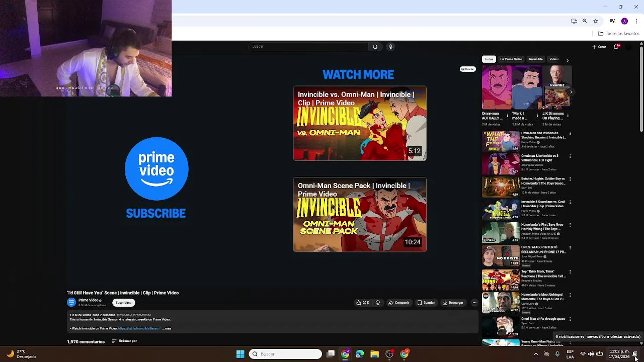The height and width of the screenshot is (362, 644).
Task: Open Chrome media control playlist icon
Action: tap(612, 21)
